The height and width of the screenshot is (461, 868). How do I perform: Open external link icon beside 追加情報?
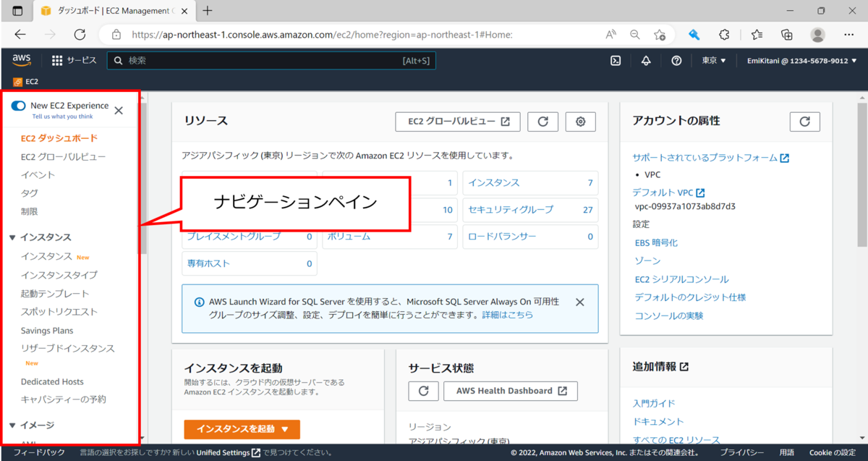tap(684, 367)
